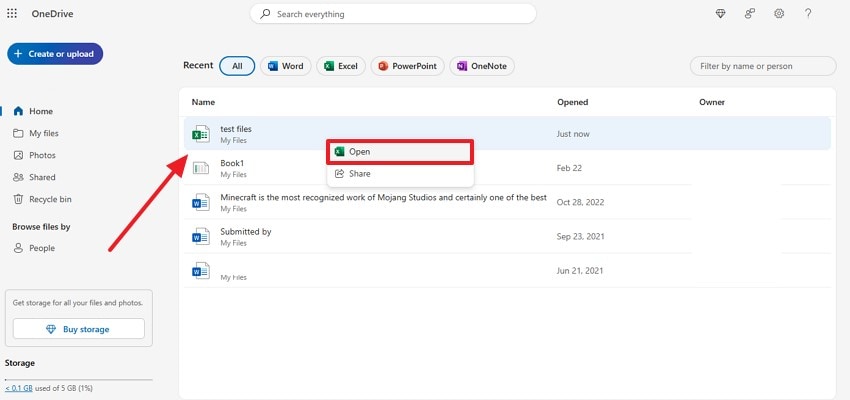Click the help question mark icon

808,14
